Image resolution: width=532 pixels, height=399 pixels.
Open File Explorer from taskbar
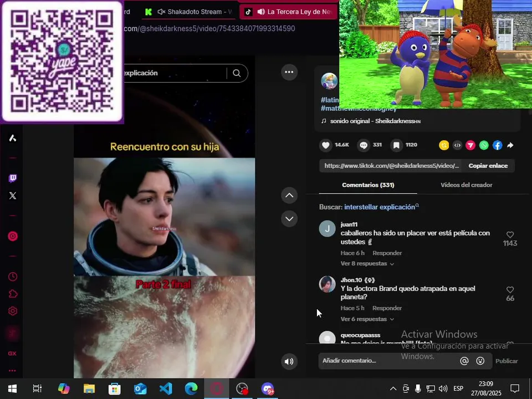(x=89, y=388)
